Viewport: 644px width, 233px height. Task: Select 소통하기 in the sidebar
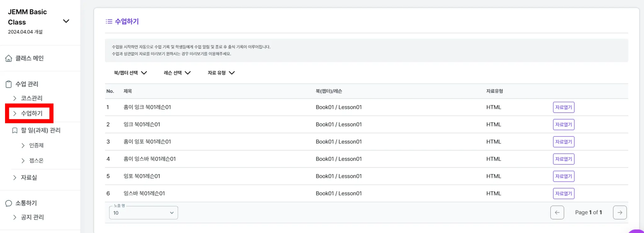point(26,203)
